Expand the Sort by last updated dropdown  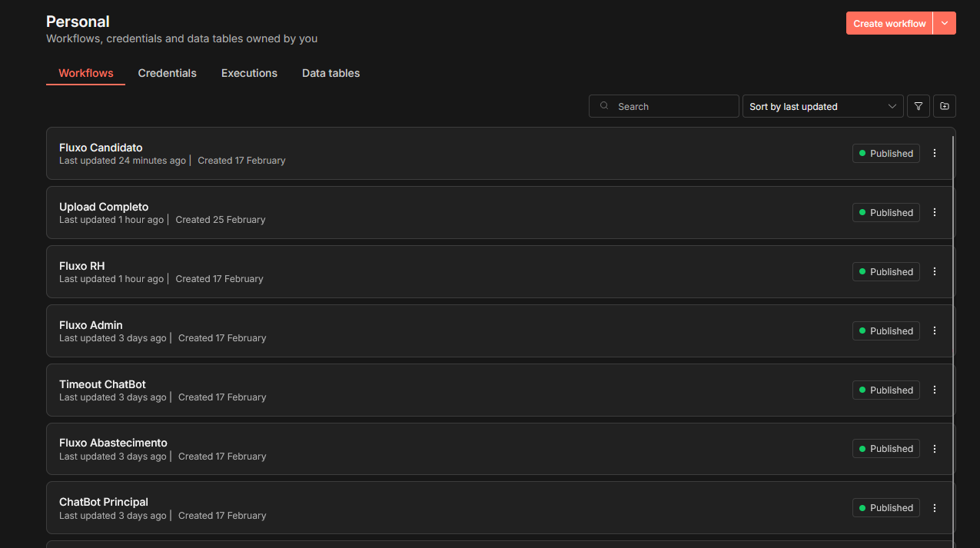(822, 106)
